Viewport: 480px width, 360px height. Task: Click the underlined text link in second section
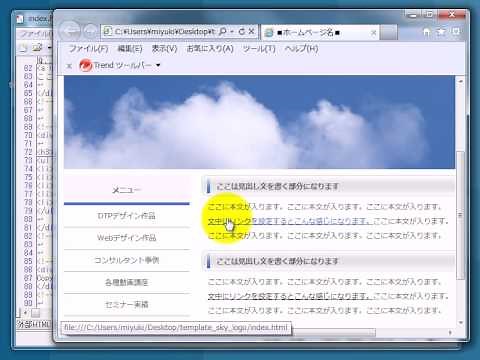point(289,296)
